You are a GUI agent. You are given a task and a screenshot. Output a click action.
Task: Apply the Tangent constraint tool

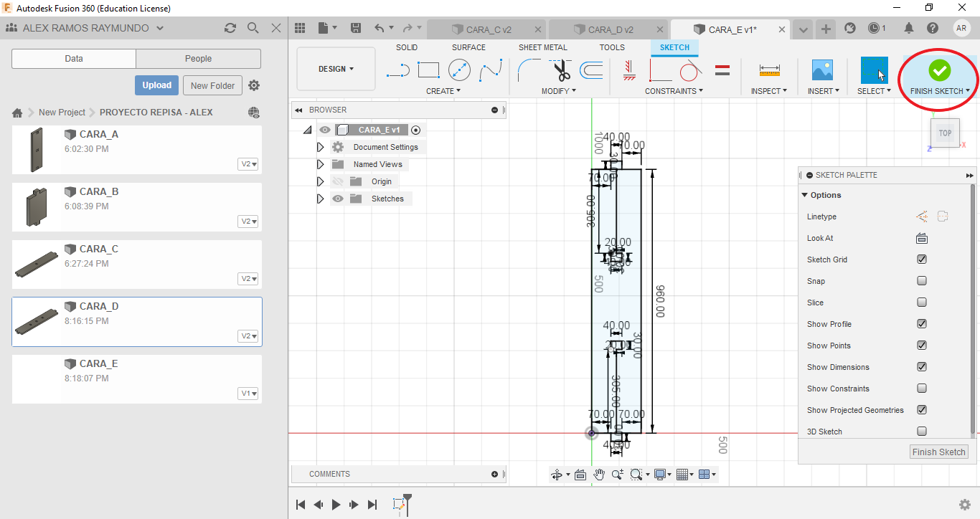(x=690, y=70)
